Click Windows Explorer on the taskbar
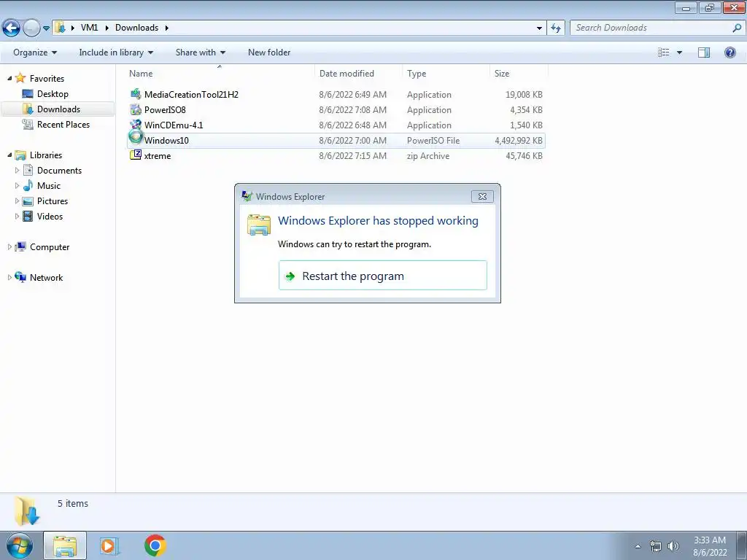The image size is (747, 560). [65, 545]
